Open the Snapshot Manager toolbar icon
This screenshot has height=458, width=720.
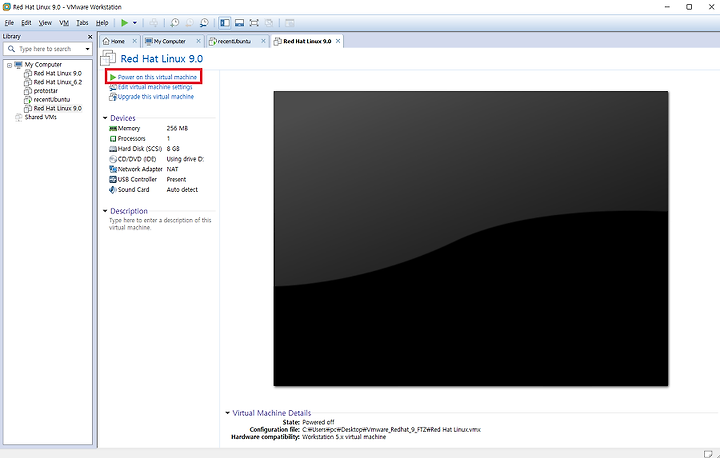click(x=204, y=23)
